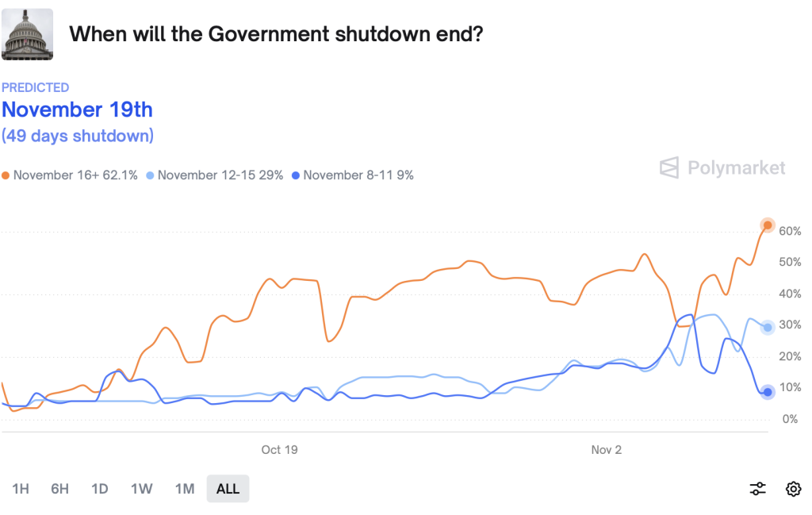
Task: Click the light blue endpoint dot
Action: click(x=767, y=328)
